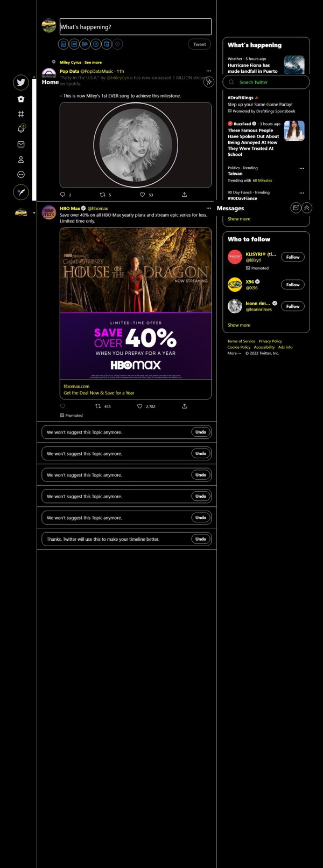323x868 pixels.
Task: Open more options on Pop Data tweet
Action: pyautogui.click(x=209, y=71)
